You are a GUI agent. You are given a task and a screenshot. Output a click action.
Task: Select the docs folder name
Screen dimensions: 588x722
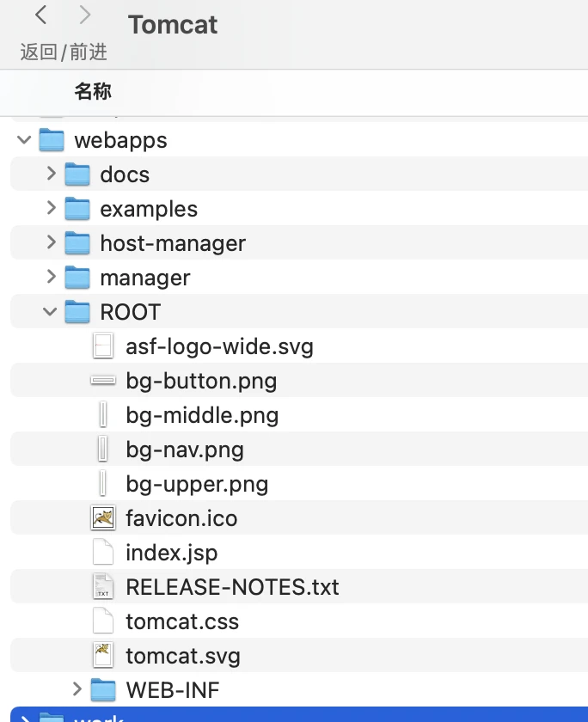click(x=125, y=175)
